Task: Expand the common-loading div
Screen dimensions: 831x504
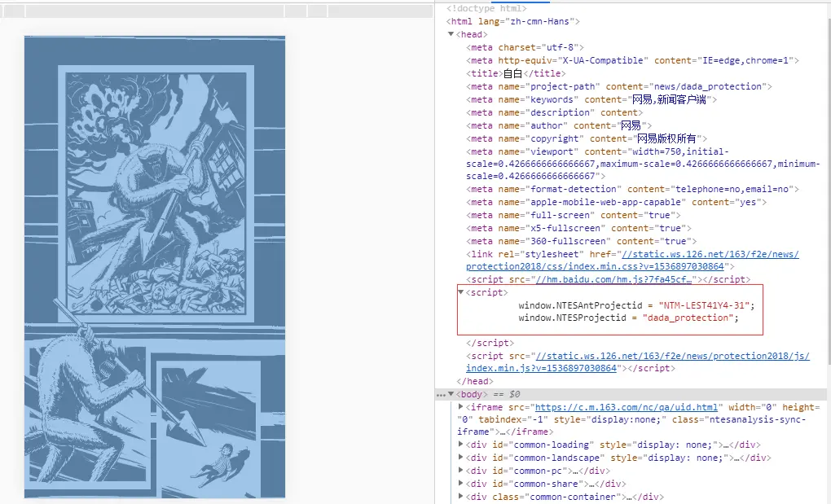Action: point(461,445)
